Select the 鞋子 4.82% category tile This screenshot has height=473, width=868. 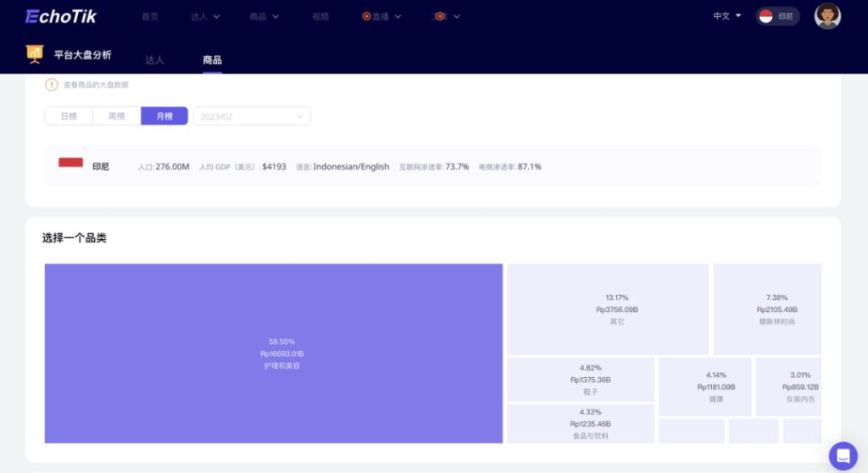581,379
